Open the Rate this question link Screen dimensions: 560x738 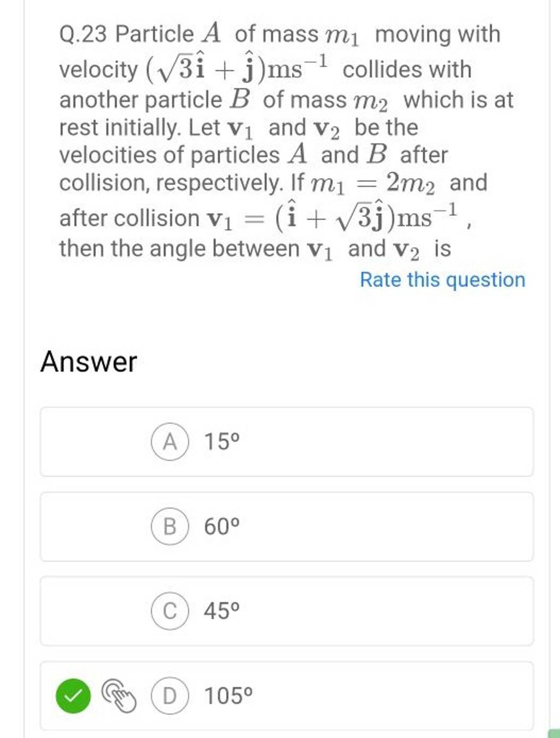point(442,280)
